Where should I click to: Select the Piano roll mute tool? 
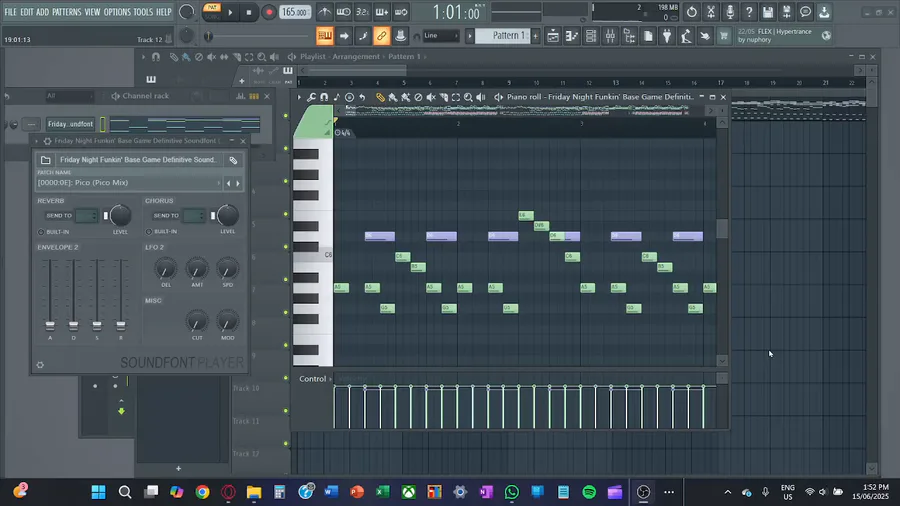(x=430, y=98)
